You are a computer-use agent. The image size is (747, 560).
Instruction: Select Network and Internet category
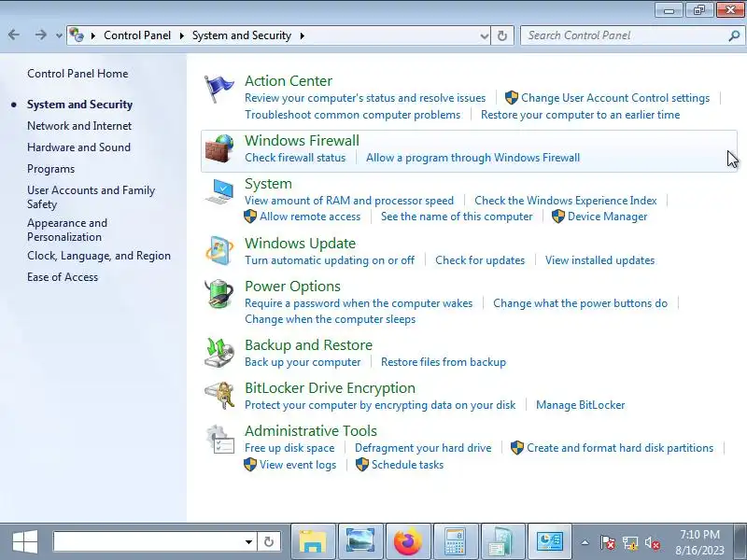pos(79,126)
